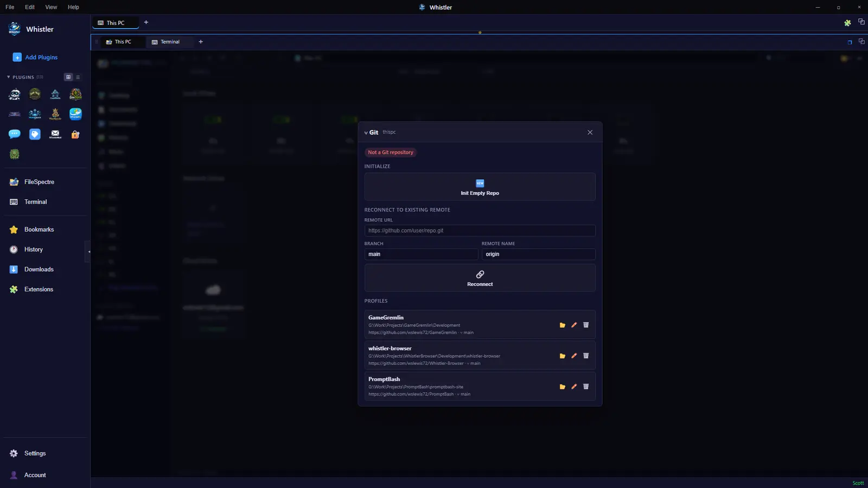This screenshot has height=488, width=868.
Task: Switch plugins to grid view
Action: (x=68, y=77)
